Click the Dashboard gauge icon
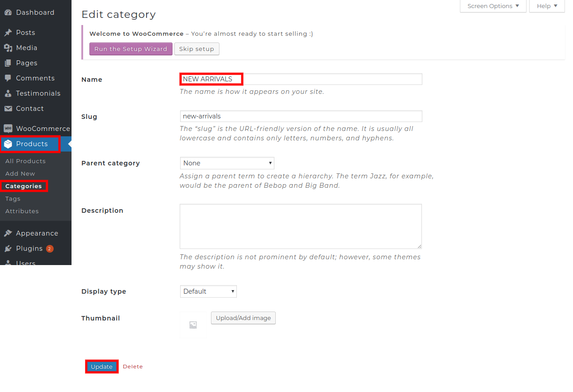This screenshot has height=392, width=573. 8,13
